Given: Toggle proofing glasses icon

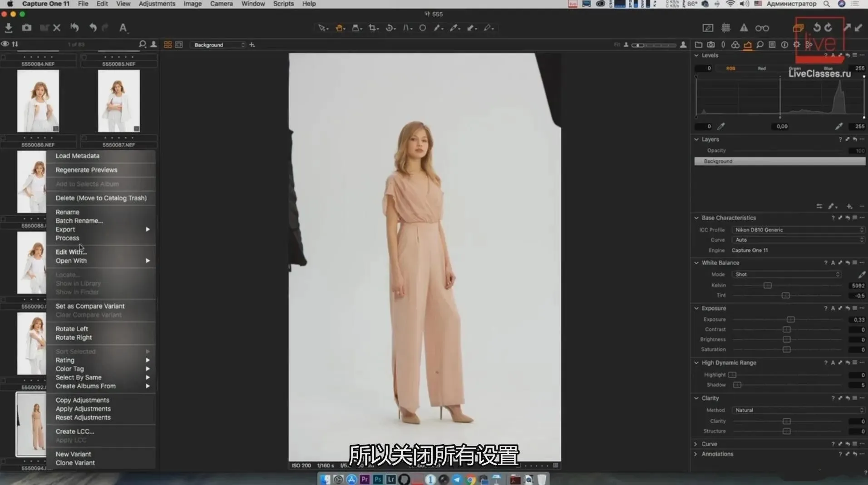Looking at the screenshot, I should [762, 28].
